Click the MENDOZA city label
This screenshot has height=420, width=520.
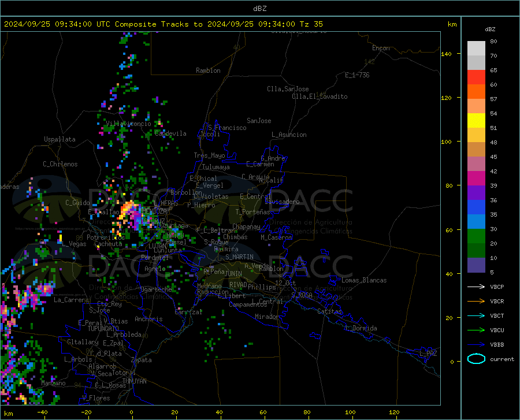(155, 211)
